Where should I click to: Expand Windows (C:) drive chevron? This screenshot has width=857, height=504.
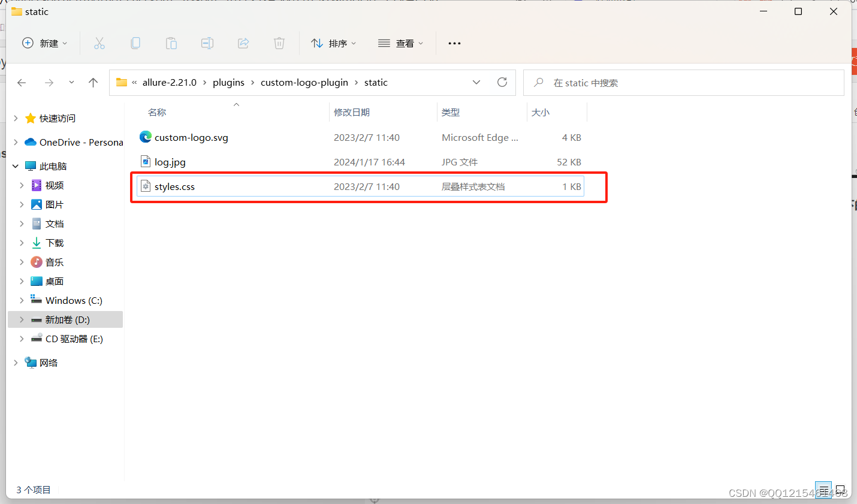tap(22, 301)
